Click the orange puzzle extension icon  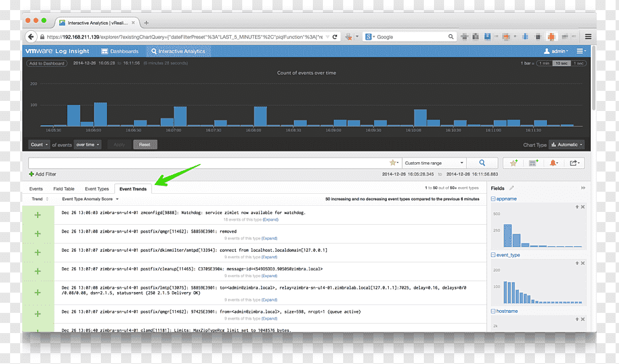point(551,37)
